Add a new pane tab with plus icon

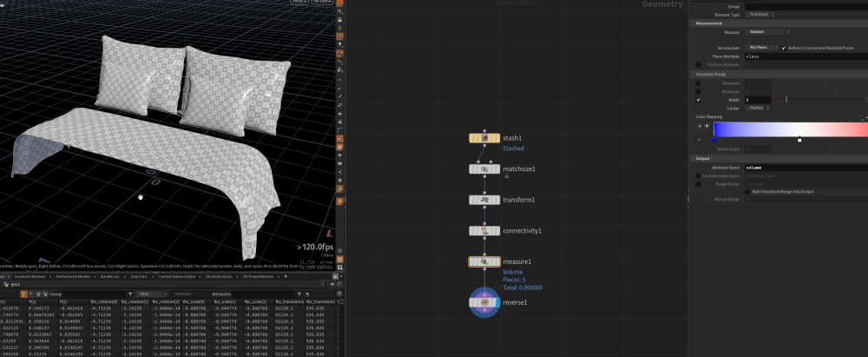[286, 276]
